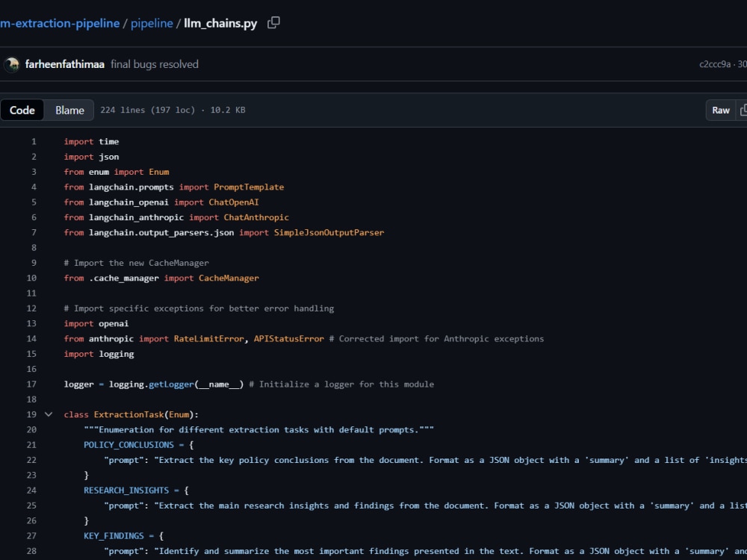747x560 pixels.
Task: Select line number 22
Action: pyautogui.click(x=31, y=460)
